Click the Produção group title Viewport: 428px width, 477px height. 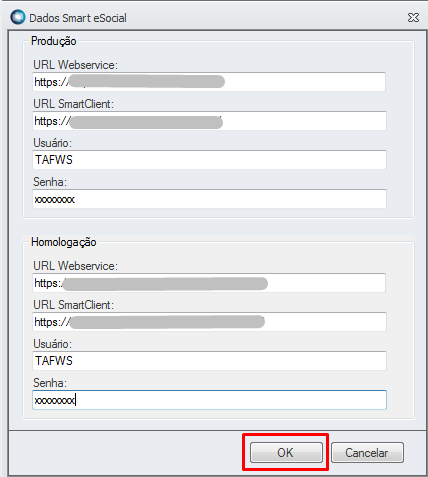coord(54,41)
